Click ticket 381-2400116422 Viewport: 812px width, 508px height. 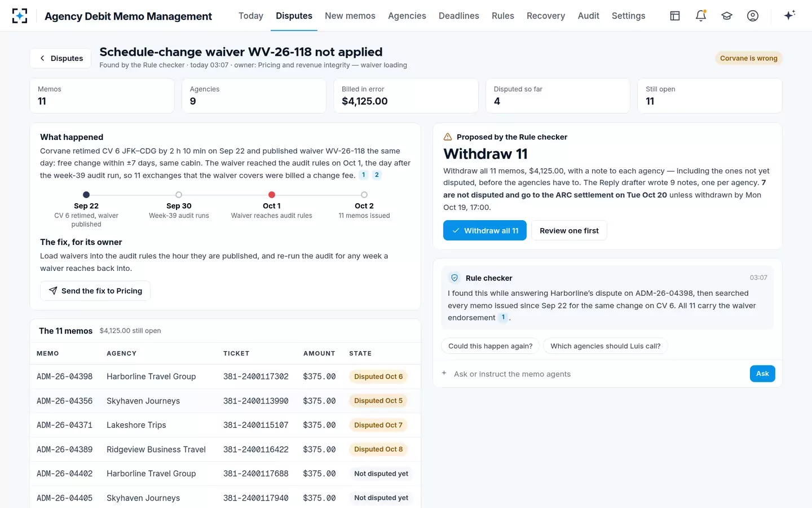click(x=256, y=449)
